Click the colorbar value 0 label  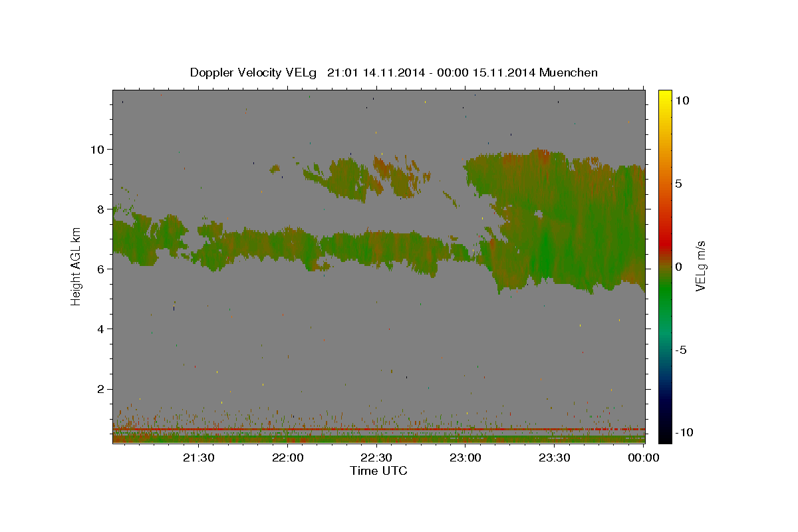point(678,267)
